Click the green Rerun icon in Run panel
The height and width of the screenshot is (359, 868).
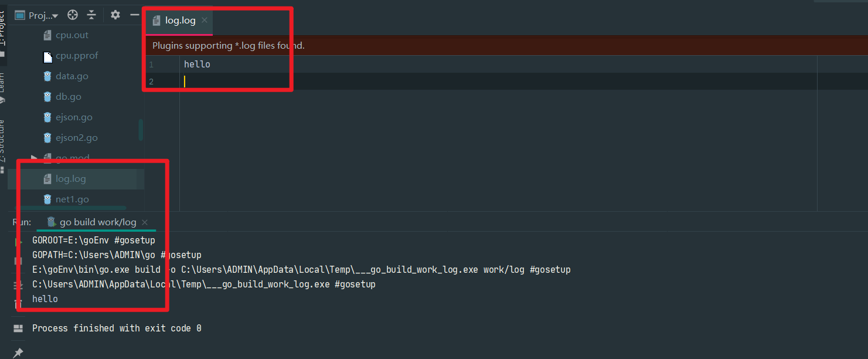18,242
